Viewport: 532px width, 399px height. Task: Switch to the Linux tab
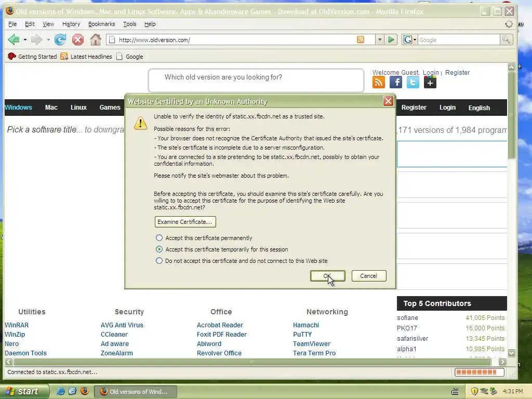click(79, 108)
